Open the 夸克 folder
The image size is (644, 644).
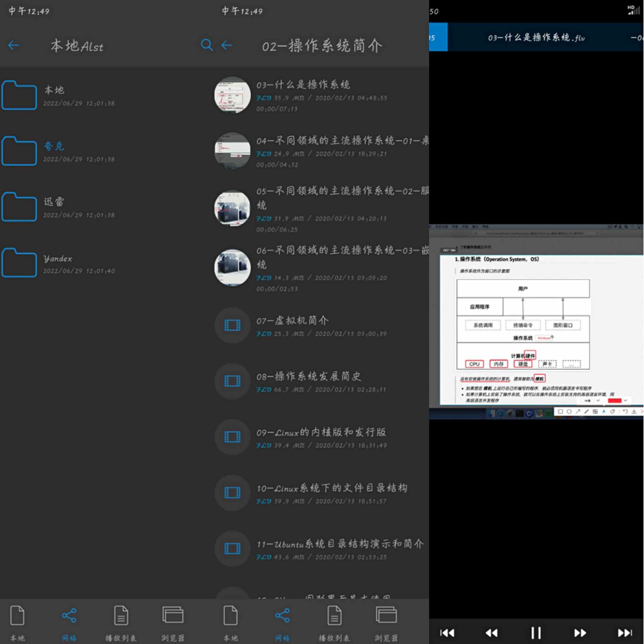54,146
